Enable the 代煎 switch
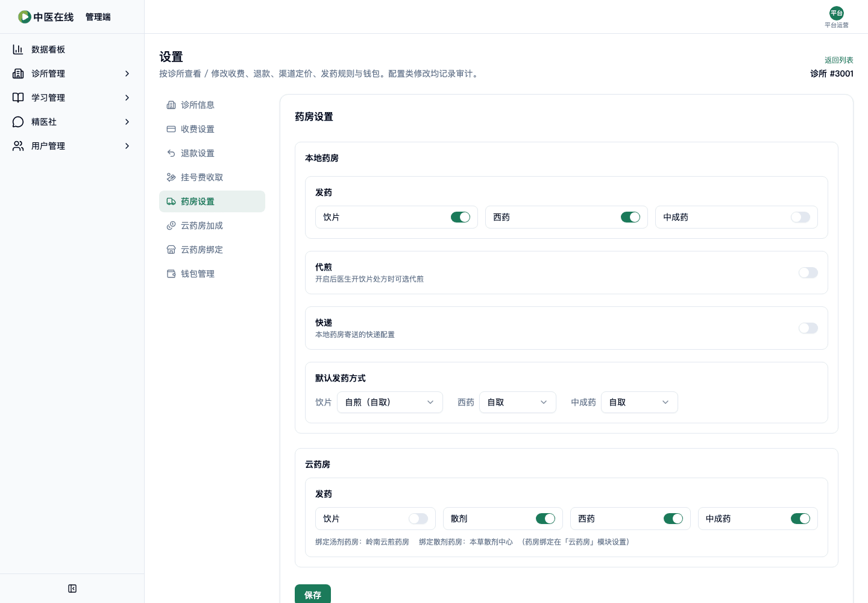868x603 pixels. 808,273
